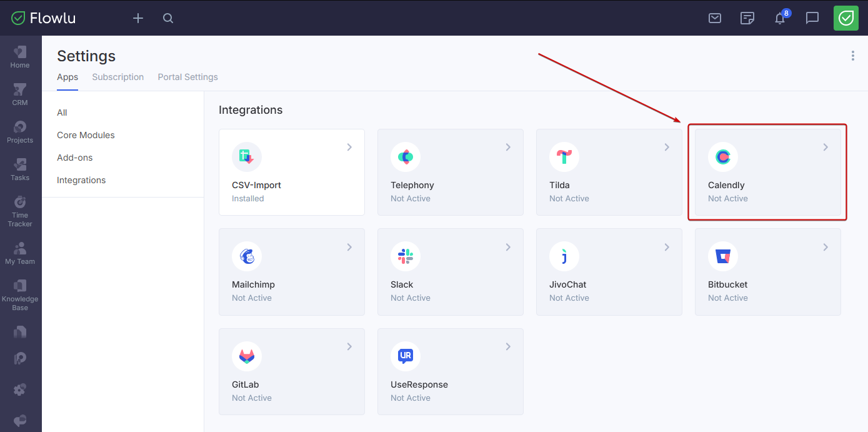Image resolution: width=868 pixels, height=432 pixels.
Task: Open Tasks in sidebar
Action: [x=20, y=169]
